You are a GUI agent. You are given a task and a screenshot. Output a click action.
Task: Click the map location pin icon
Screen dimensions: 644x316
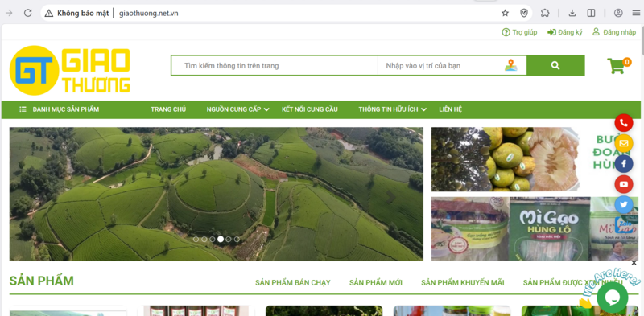point(511,65)
